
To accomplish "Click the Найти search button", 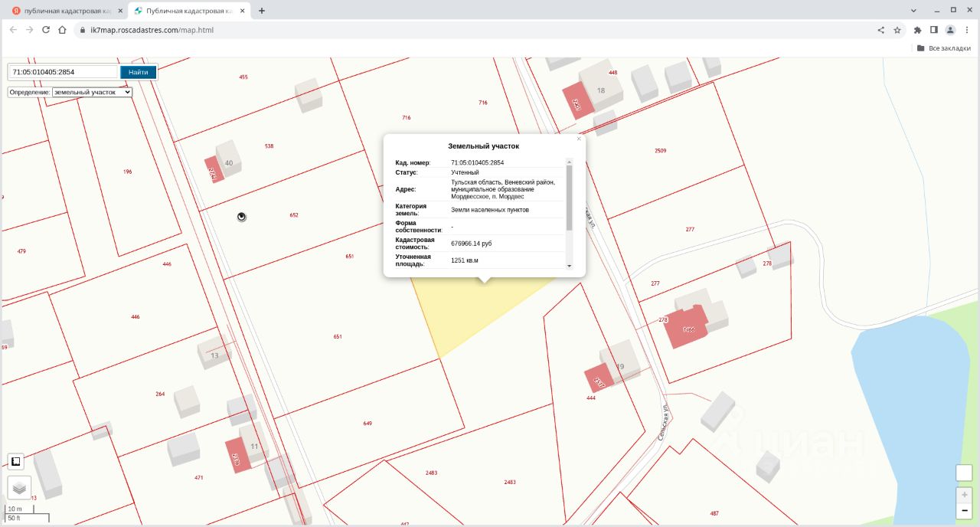I will tap(138, 72).
